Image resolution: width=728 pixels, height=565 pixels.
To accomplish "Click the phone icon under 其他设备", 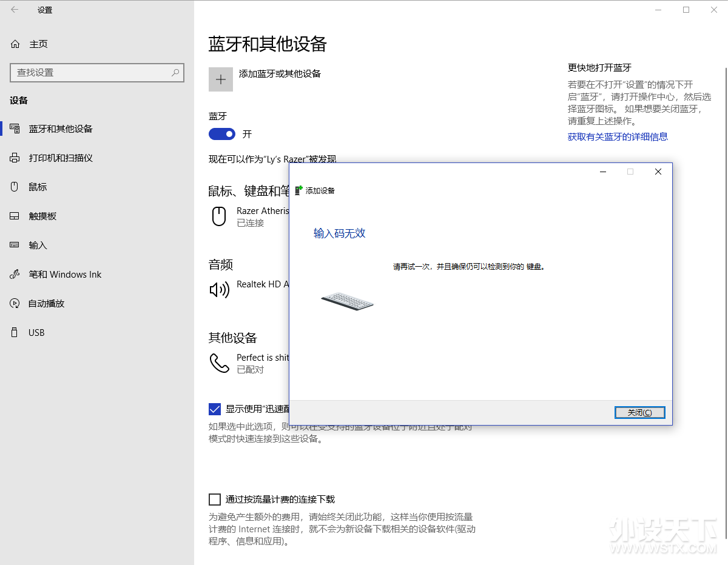I will (219, 363).
